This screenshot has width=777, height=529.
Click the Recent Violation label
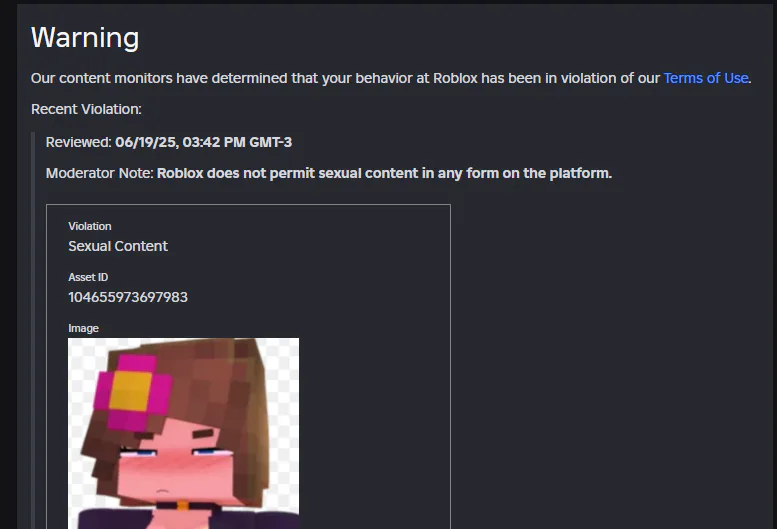[x=86, y=109]
